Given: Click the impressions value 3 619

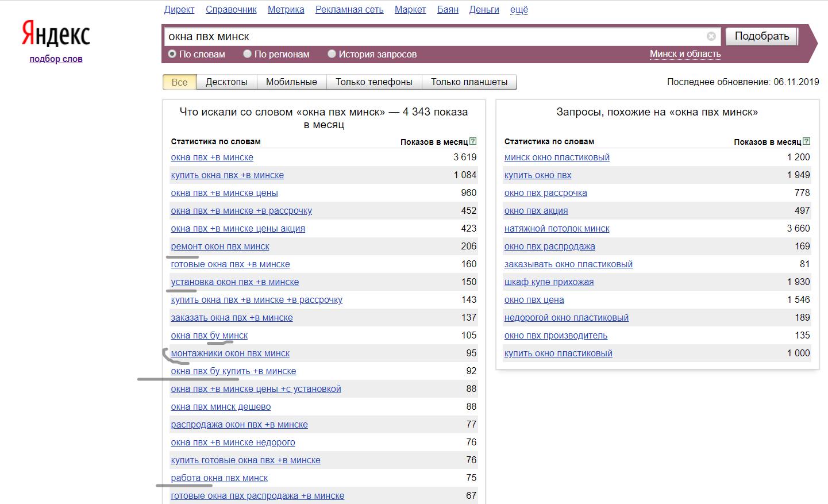Looking at the screenshot, I should coord(465,157).
